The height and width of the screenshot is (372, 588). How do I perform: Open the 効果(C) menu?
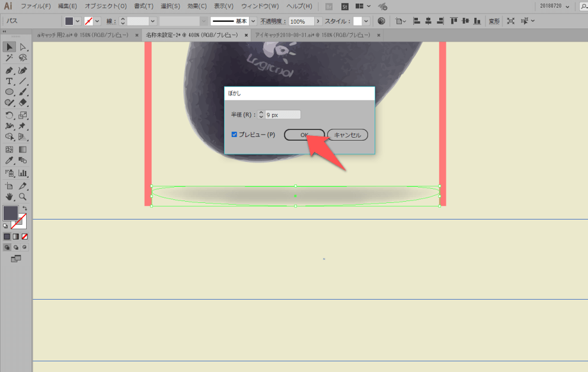coord(197,6)
